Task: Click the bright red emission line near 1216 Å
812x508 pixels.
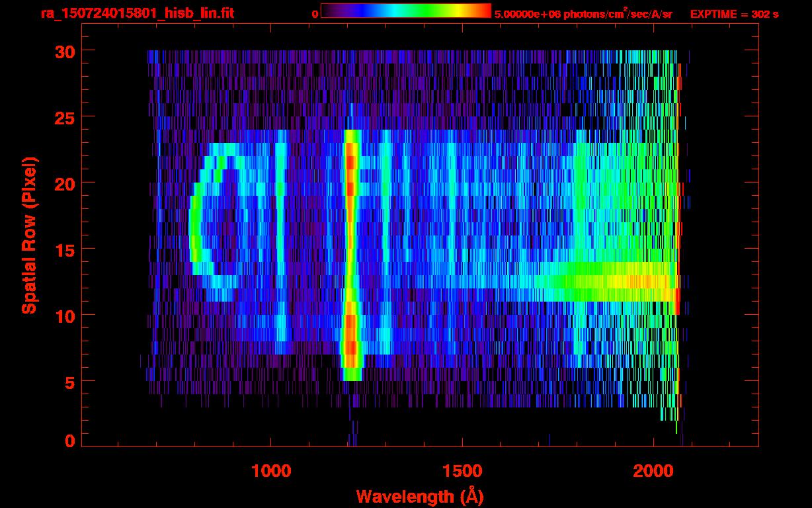Action: 351,255
